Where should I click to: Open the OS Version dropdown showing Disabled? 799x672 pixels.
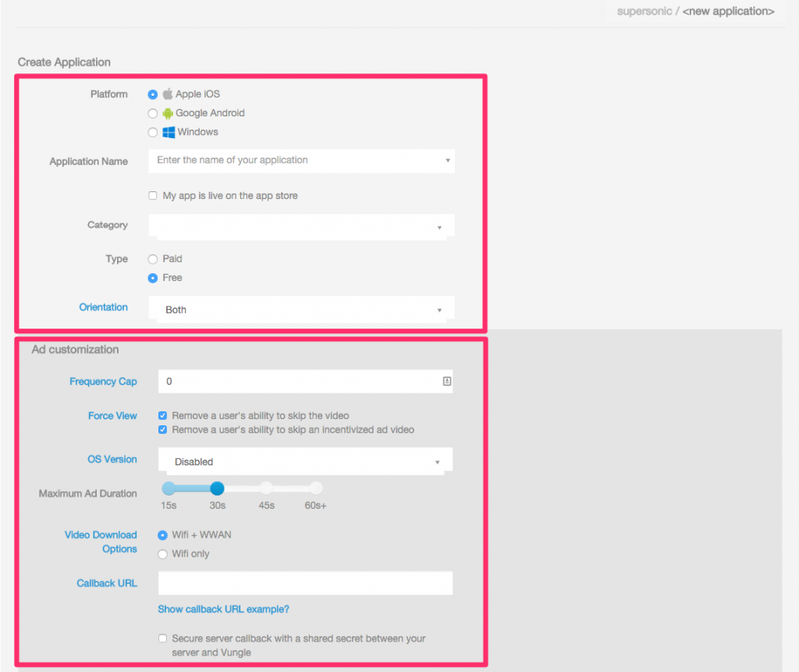point(304,461)
